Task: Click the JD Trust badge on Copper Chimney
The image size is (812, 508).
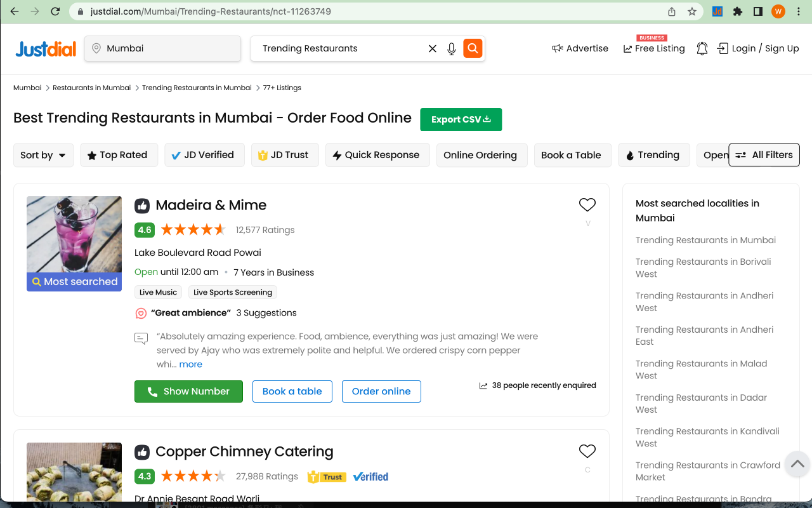Action: click(327, 476)
